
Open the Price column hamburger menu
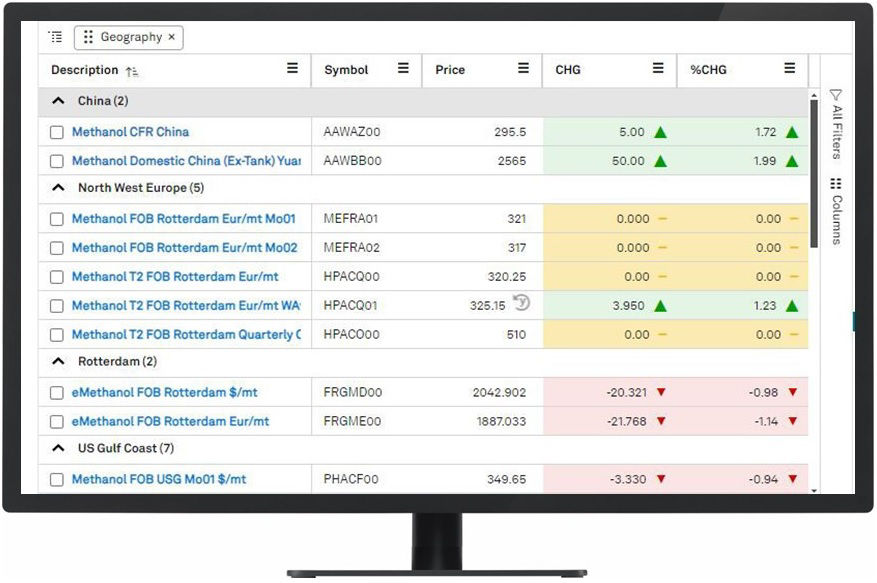[523, 69]
